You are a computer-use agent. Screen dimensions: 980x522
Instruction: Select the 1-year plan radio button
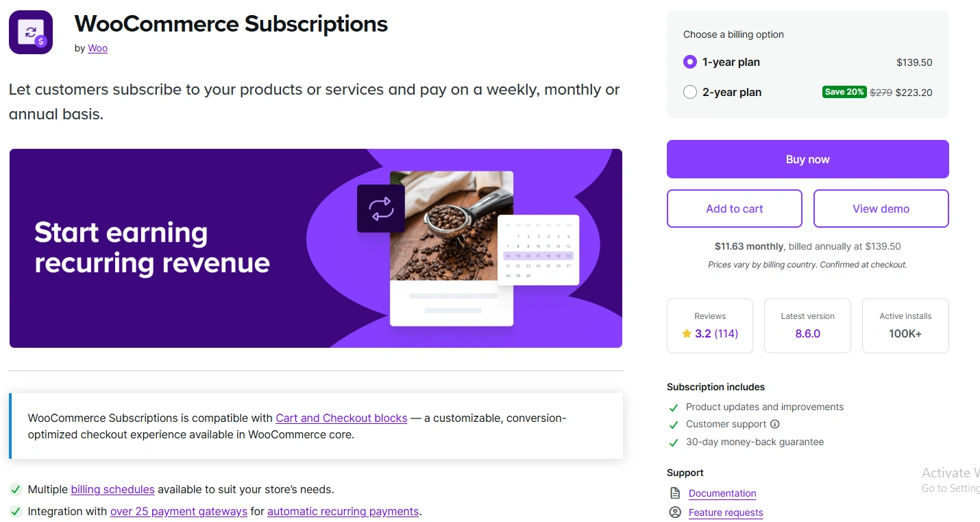pos(689,62)
